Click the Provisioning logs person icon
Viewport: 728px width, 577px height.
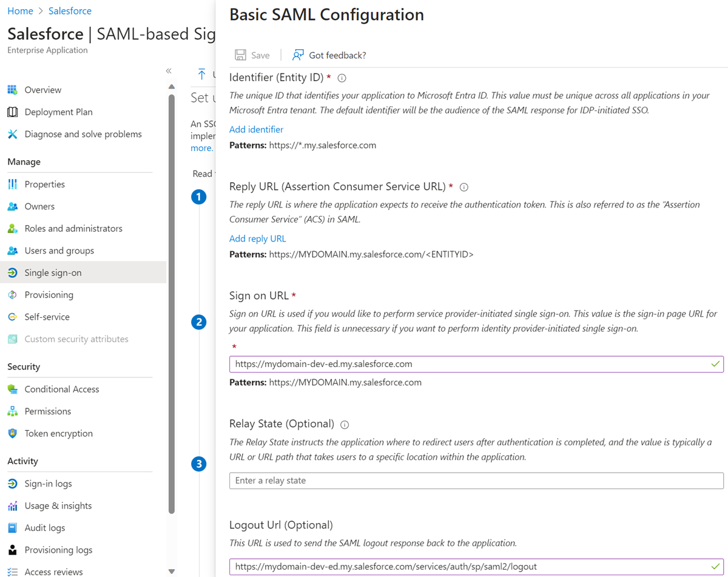(12, 550)
